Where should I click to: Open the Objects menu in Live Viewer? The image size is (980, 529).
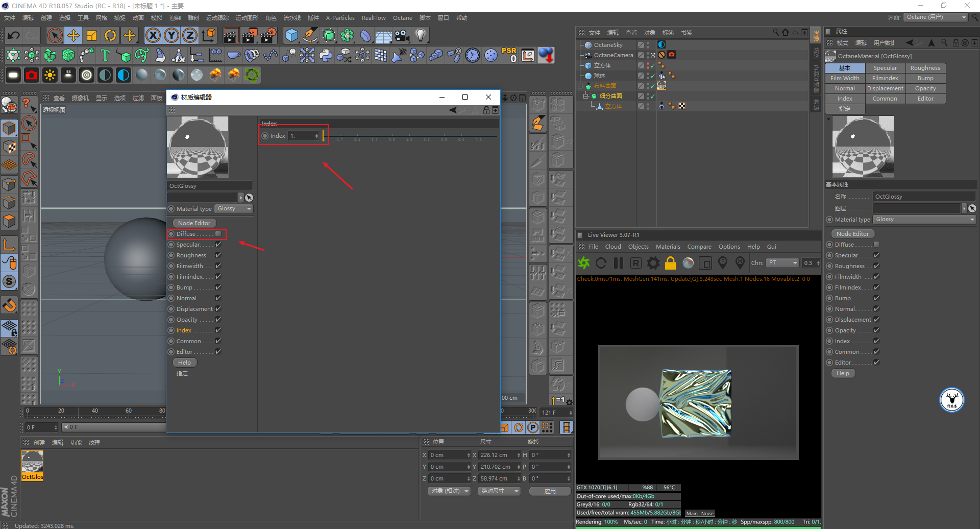tap(638, 247)
